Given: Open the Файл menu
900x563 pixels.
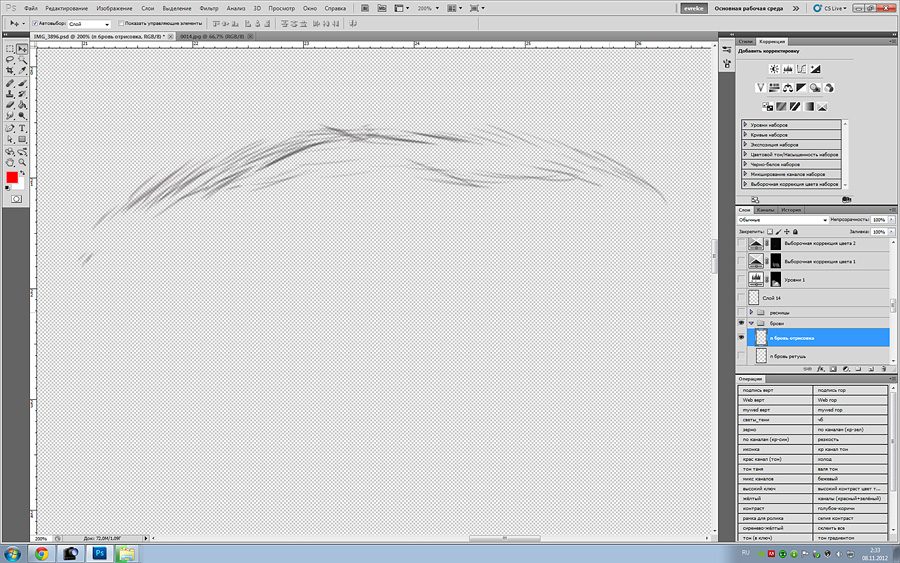Looking at the screenshot, I should coord(30,9).
